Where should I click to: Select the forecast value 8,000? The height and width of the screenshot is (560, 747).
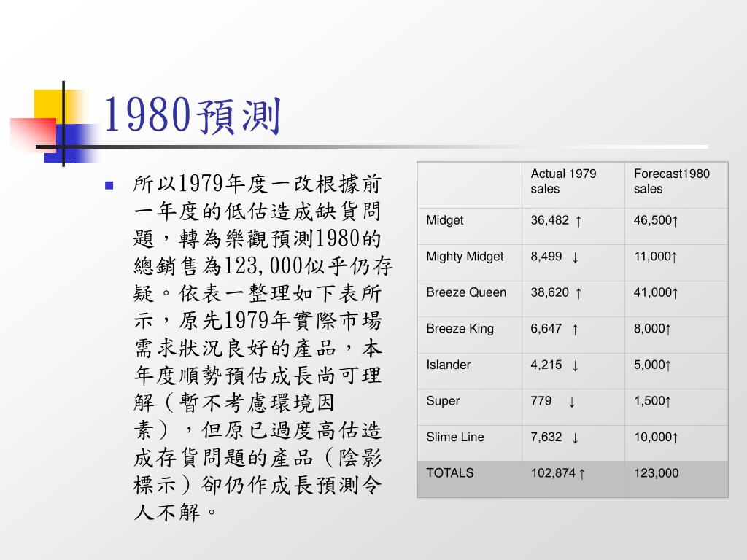(x=649, y=329)
